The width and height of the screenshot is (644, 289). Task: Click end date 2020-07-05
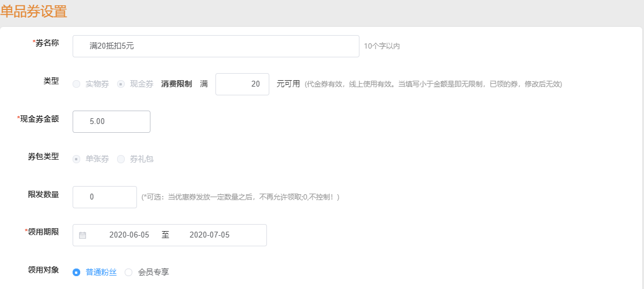point(210,235)
